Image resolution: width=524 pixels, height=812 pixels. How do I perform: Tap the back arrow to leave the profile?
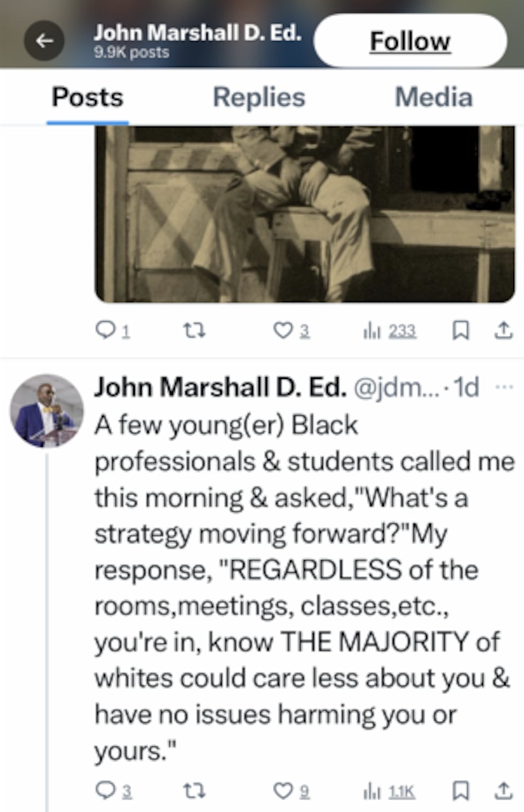[45, 39]
